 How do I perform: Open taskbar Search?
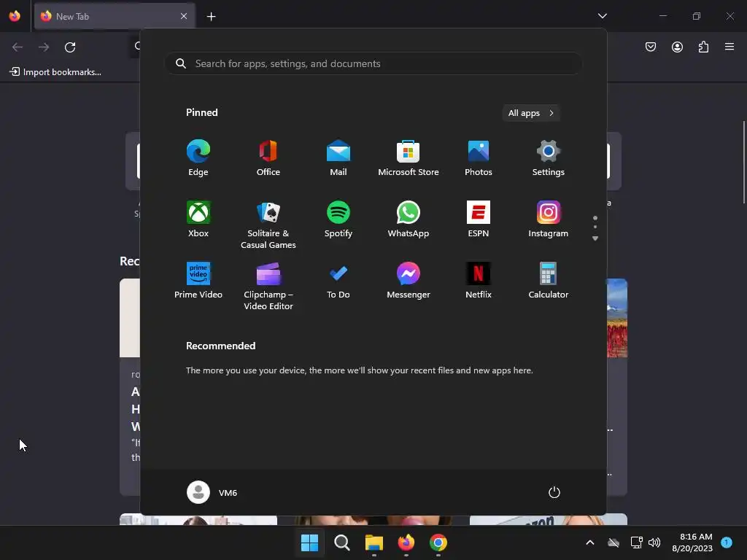pos(341,542)
